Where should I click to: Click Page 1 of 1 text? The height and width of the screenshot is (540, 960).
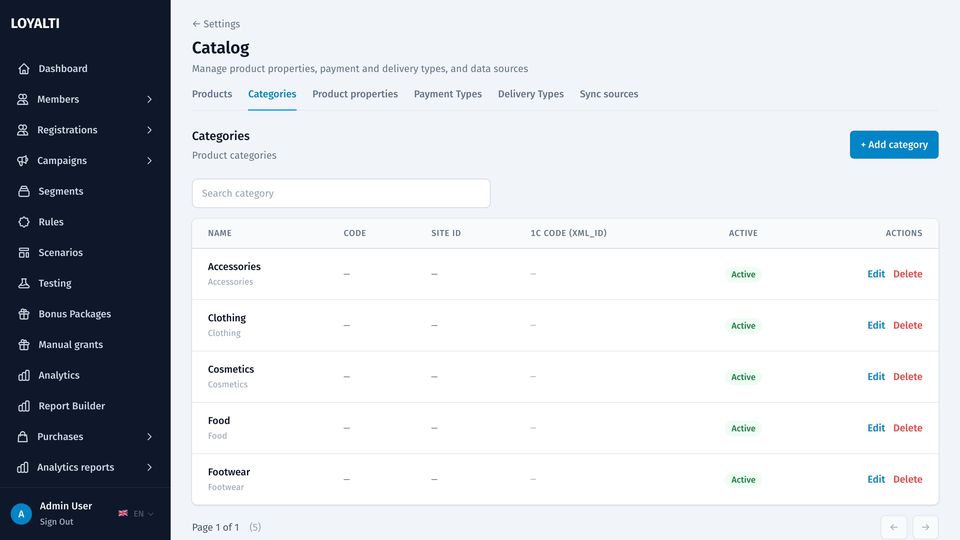pyautogui.click(x=216, y=527)
